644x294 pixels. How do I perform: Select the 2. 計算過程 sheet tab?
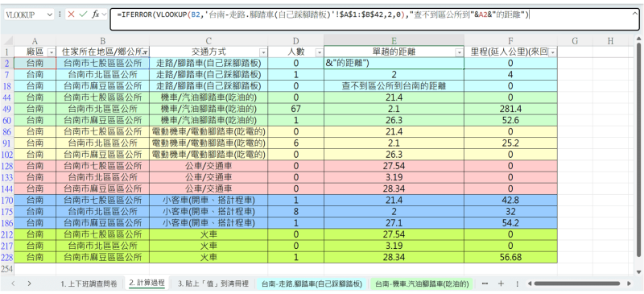(x=147, y=283)
